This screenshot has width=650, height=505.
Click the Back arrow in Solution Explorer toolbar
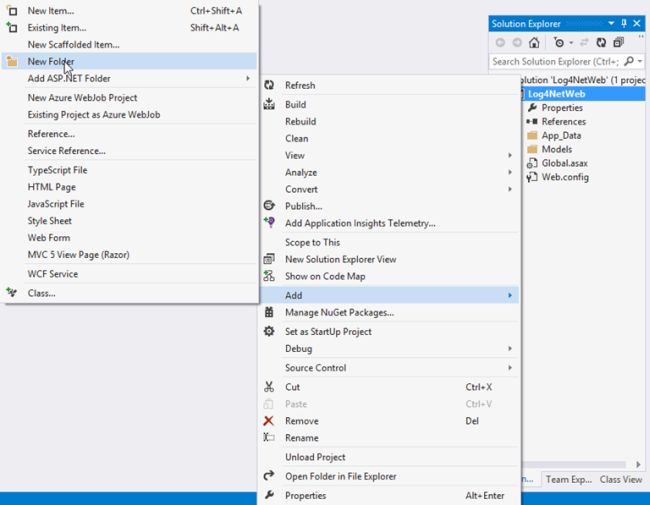tap(500, 42)
